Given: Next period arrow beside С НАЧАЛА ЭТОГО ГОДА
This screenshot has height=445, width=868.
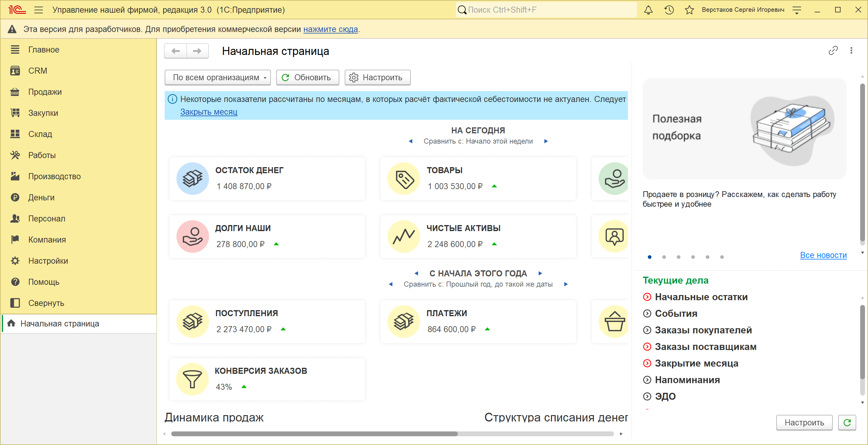Looking at the screenshot, I should tap(540, 273).
